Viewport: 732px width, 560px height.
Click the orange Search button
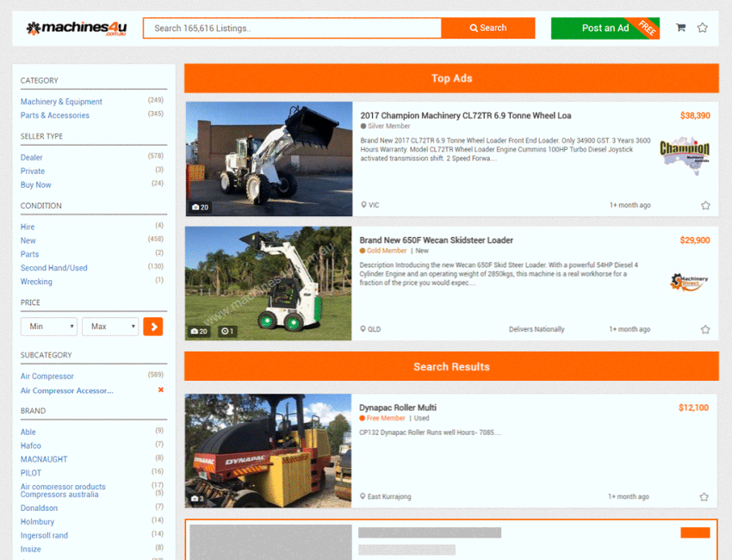pyautogui.click(x=488, y=28)
